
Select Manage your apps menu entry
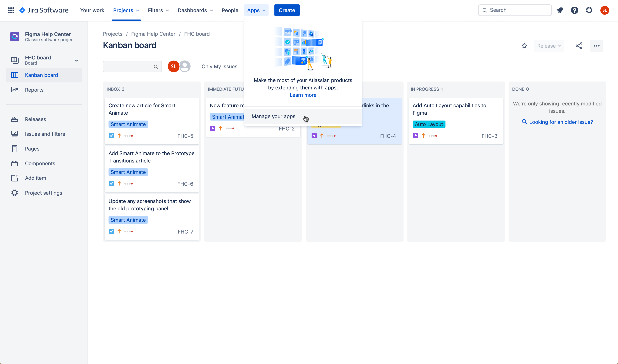tap(273, 116)
